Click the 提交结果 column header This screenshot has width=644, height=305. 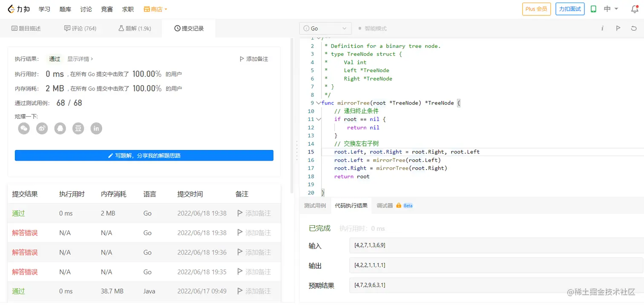click(x=25, y=194)
